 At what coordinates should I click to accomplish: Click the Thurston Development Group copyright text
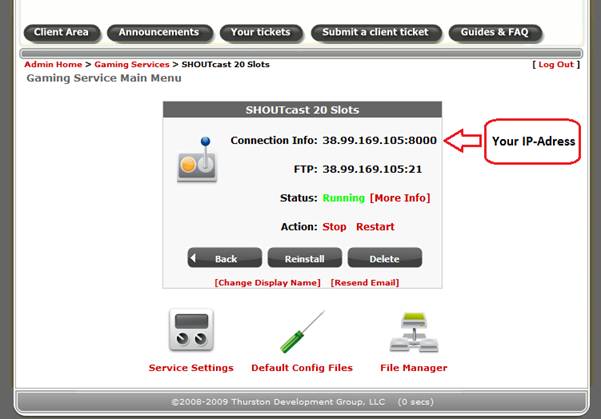click(x=278, y=402)
